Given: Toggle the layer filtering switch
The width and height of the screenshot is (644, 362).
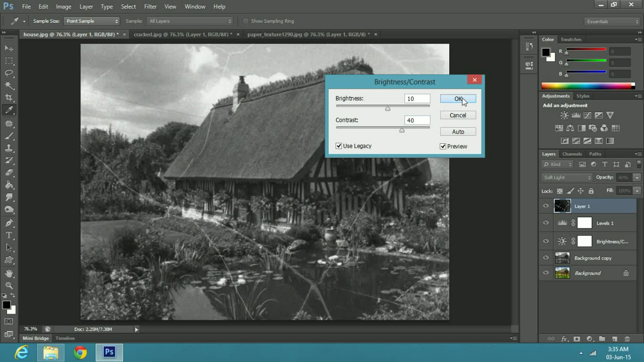Looking at the screenshot, I should coord(639,164).
